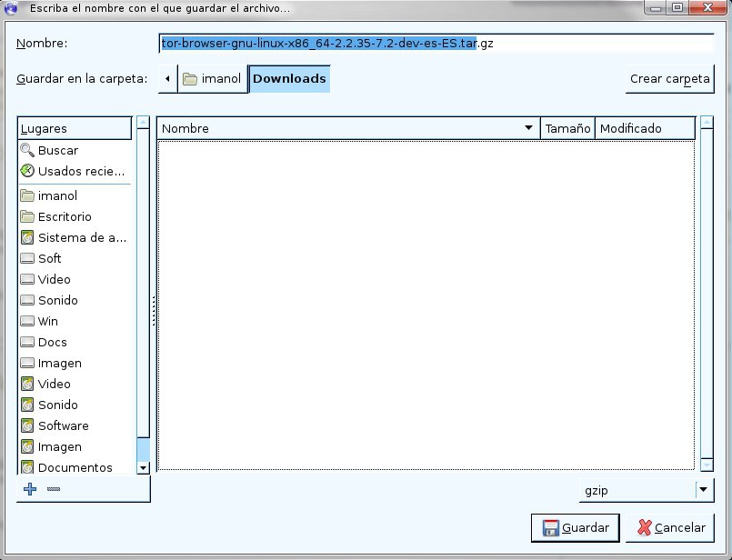
Task: Open Usados recientemente clock icon
Action: tap(27, 171)
